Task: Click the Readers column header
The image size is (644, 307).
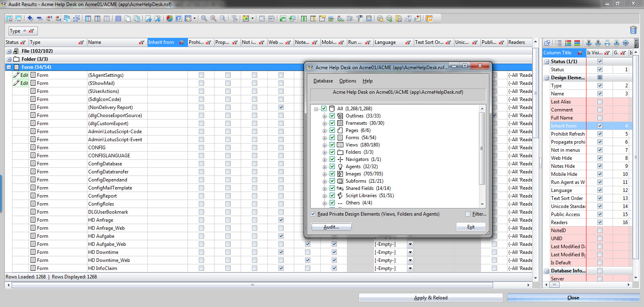Action: [520, 42]
